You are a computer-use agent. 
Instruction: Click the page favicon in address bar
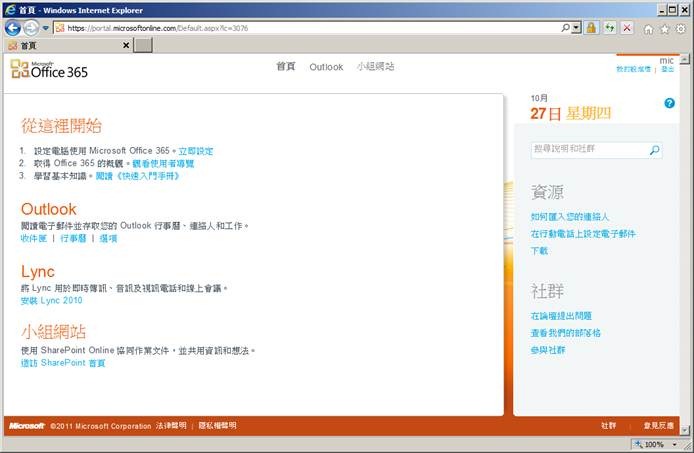click(60, 28)
